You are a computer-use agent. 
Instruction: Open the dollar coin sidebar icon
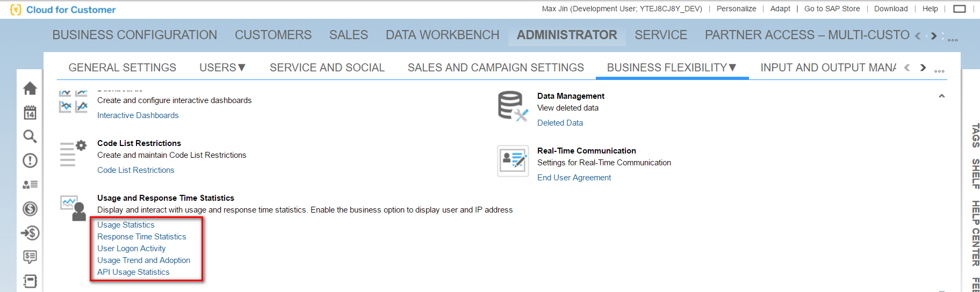30,209
